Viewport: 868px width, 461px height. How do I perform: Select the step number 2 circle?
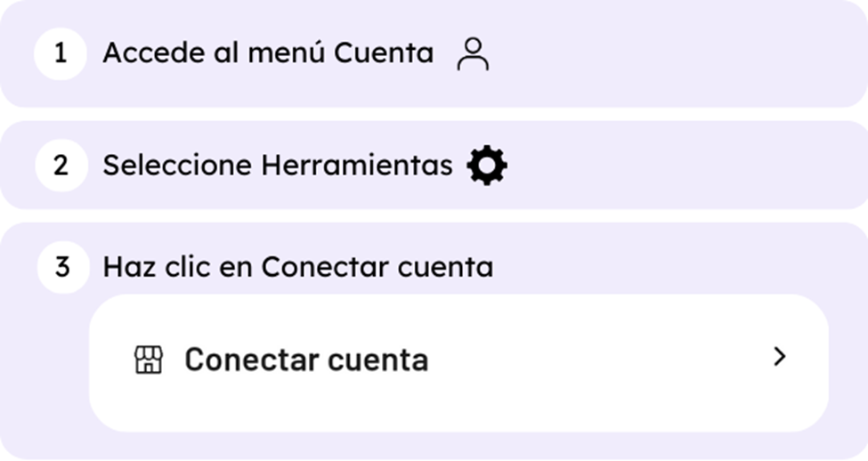pyautogui.click(x=61, y=165)
